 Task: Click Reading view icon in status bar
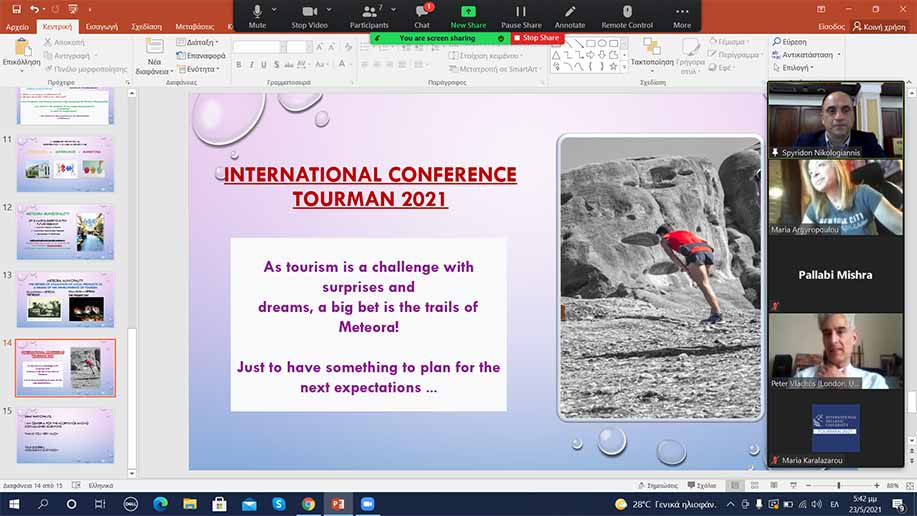pos(774,486)
